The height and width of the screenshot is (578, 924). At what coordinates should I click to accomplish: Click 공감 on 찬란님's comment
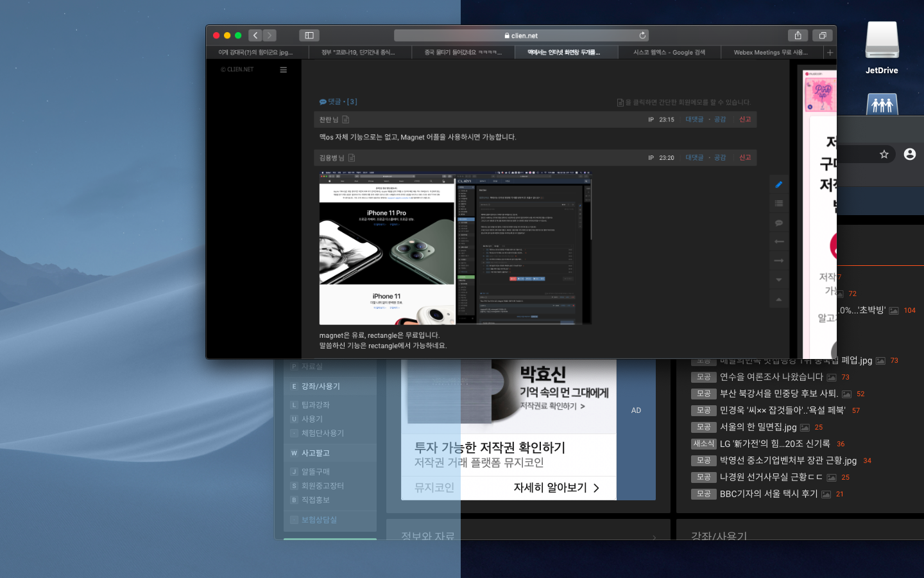(x=720, y=119)
